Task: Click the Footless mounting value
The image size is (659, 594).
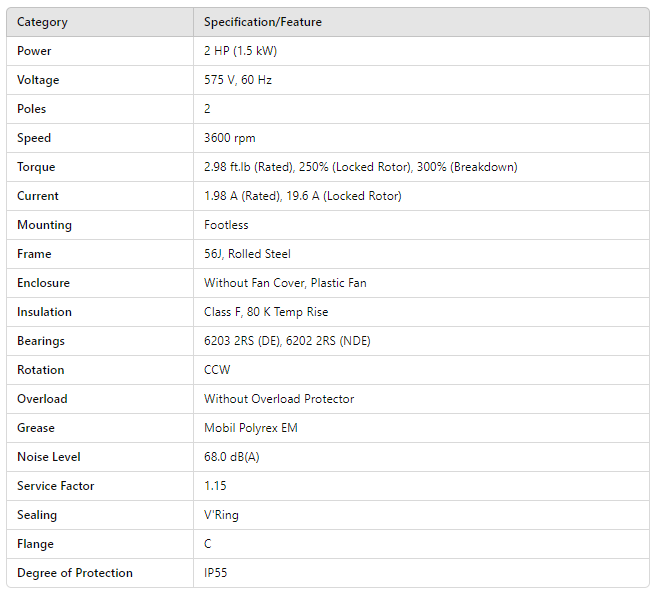Action: click(x=226, y=225)
